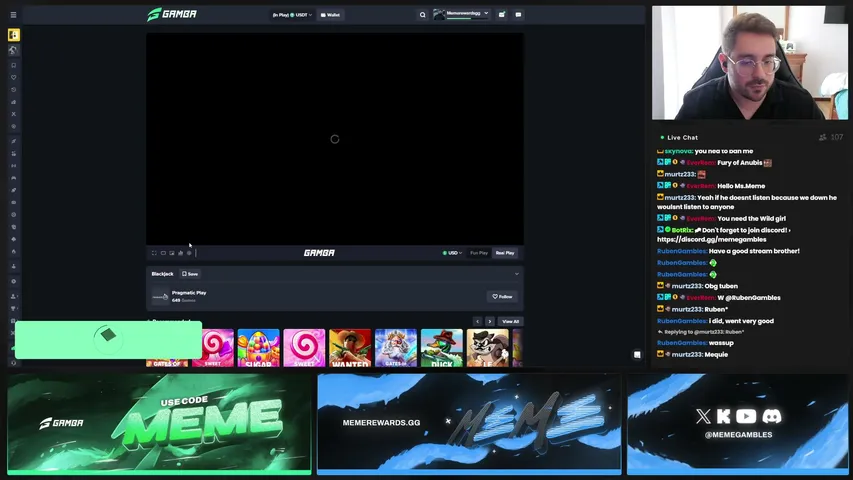Viewport: 853px width, 480px height.
Task: Click the X icon in left sidebar
Action: coord(14,114)
